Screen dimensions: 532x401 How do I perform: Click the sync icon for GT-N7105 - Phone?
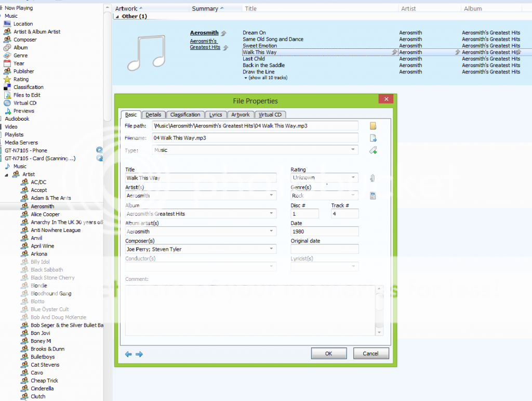click(x=99, y=150)
